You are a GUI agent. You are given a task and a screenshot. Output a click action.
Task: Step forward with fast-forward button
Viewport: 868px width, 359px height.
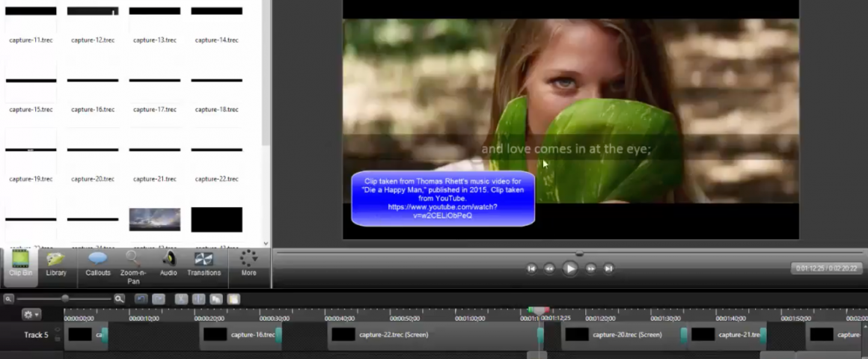[590, 269]
